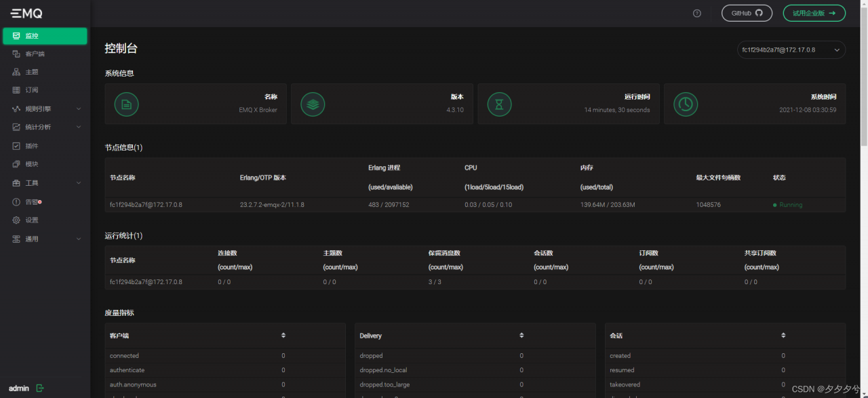Screen dimensions: 868x398
Task: Click the clock icon on 系统时间 card
Action: pos(686,104)
